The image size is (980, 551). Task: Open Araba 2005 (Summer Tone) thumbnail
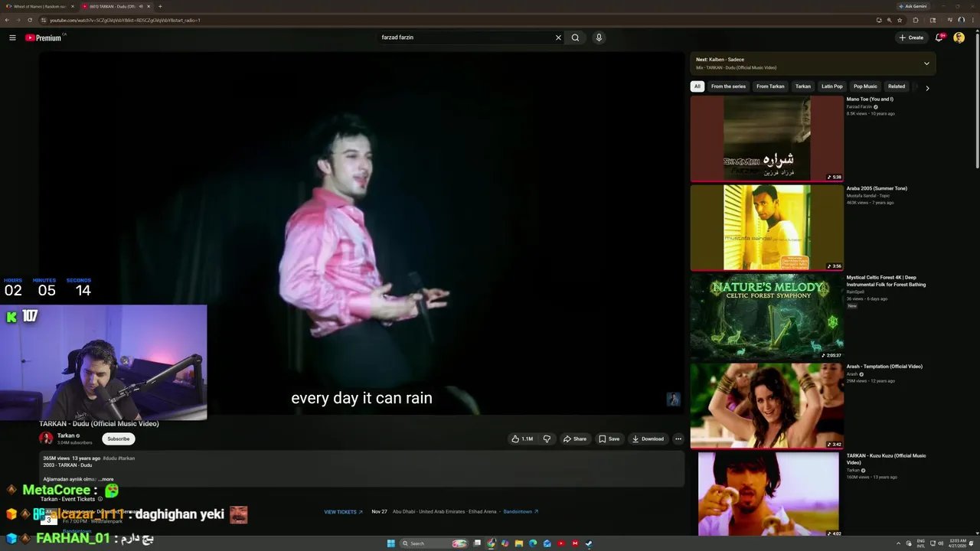tap(766, 228)
